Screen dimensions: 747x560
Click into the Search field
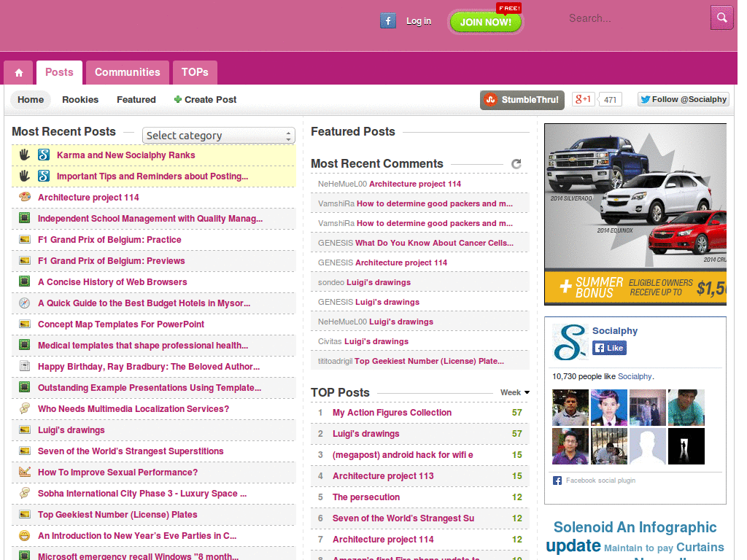coord(636,18)
